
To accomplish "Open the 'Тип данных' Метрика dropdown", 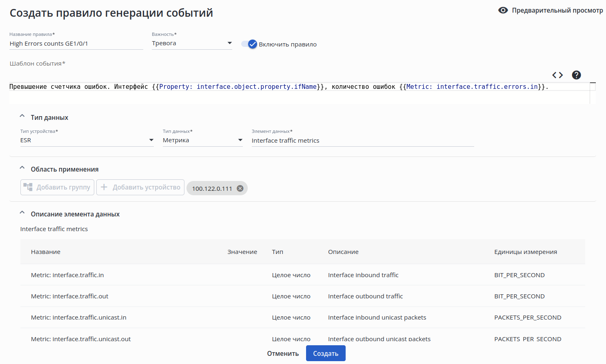I will pyautogui.click(x=202, y=140).
